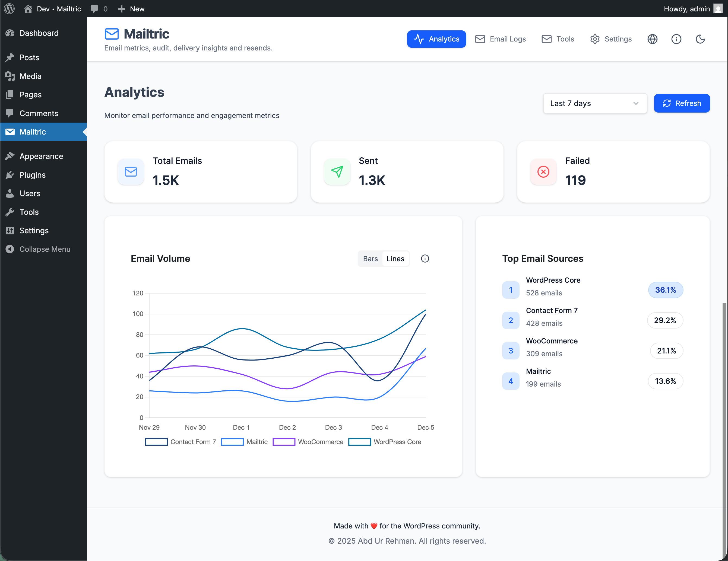
Task: Click the WordPress logo in admin bar
Action: click(9, 9)
